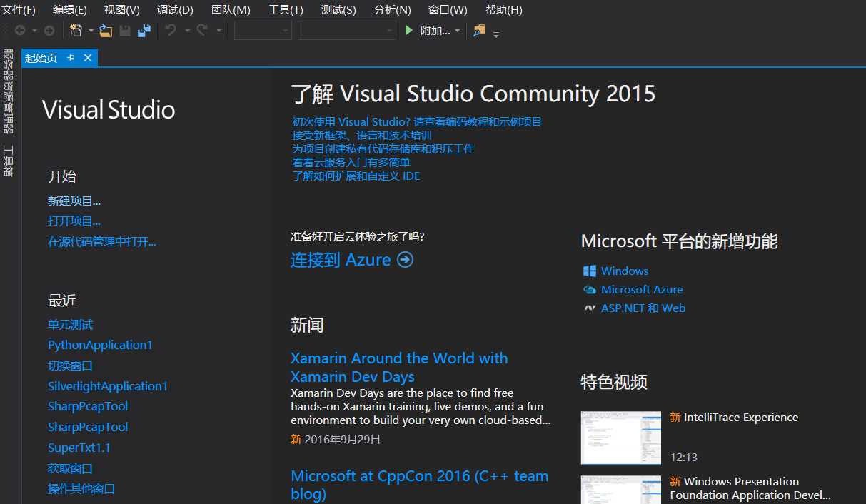
Task: Play the IntelliTrace Experience video thumbnail
Action: click(x=621, y=438)
